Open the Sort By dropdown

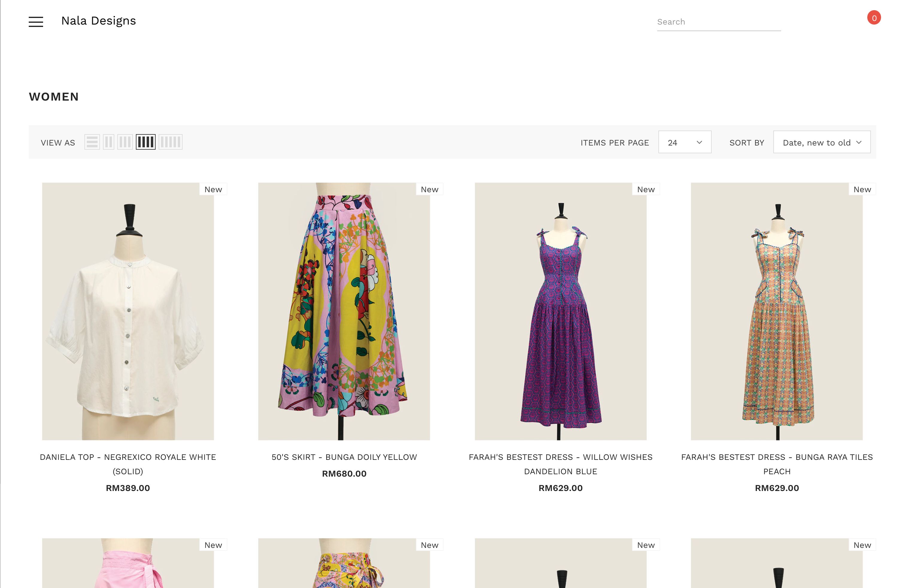point(821,143)
